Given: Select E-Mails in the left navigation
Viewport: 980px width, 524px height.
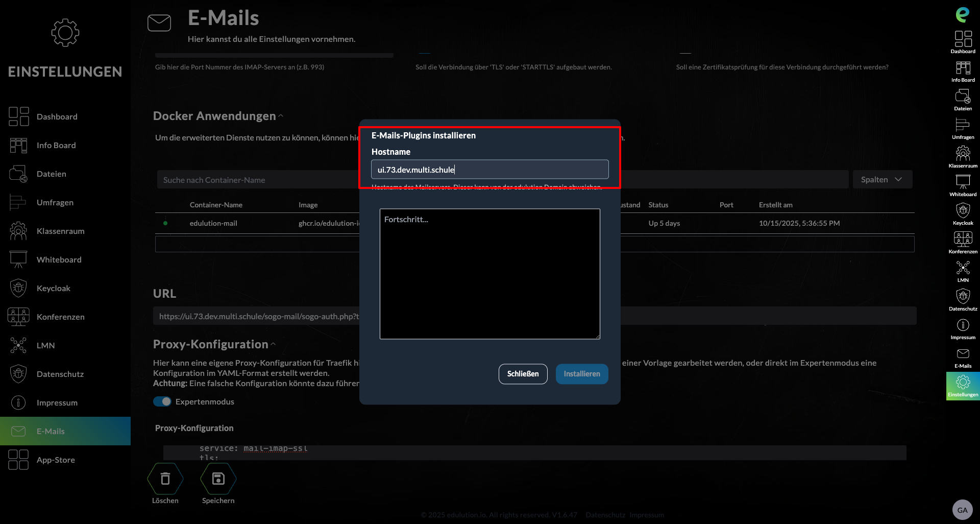Looking at the screenshot, I should point(52,431).
